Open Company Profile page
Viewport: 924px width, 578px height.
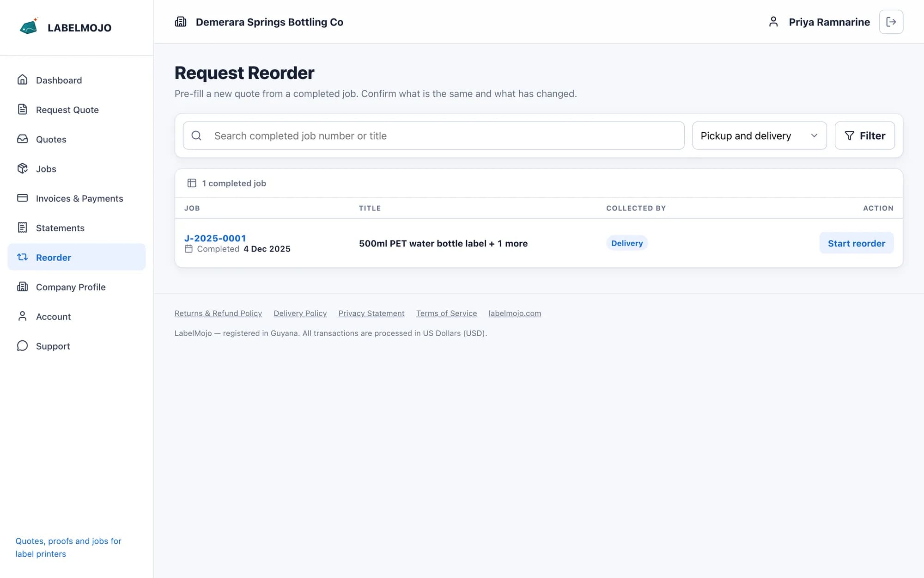click(x=77, y=287)
